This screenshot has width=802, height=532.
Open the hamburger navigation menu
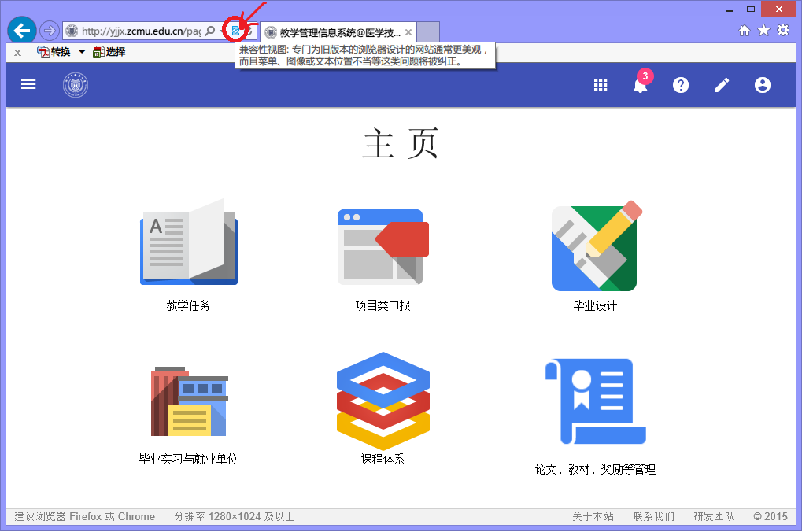pos(28,85)
